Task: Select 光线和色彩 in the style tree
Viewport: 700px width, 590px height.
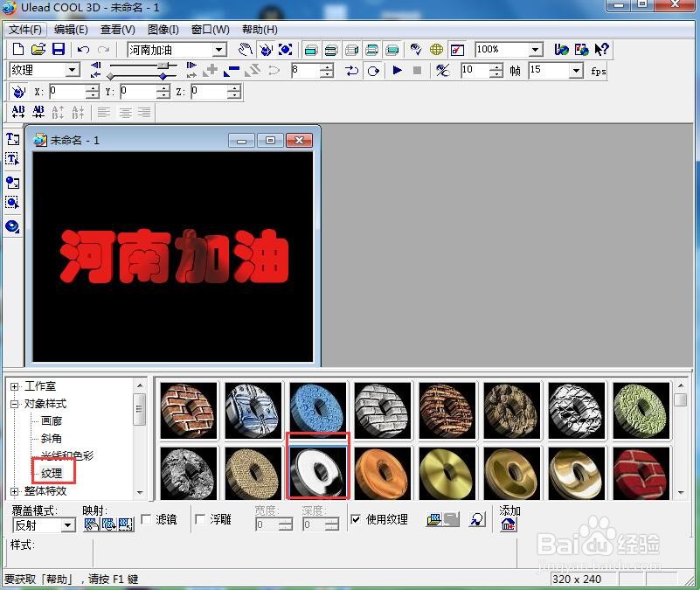Action: point(67,456)
